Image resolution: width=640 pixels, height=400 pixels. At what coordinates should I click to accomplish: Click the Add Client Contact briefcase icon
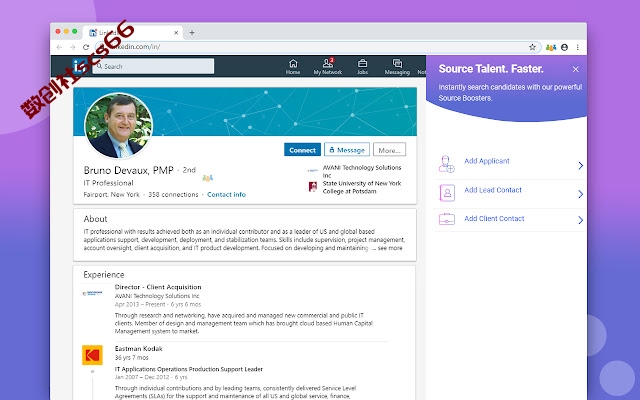[x=447, y=219]
